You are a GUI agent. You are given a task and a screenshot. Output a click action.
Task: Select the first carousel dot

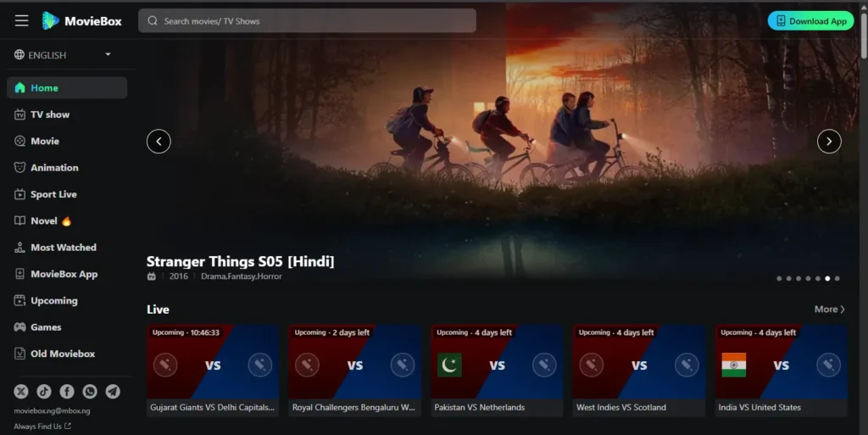[780, 278]
